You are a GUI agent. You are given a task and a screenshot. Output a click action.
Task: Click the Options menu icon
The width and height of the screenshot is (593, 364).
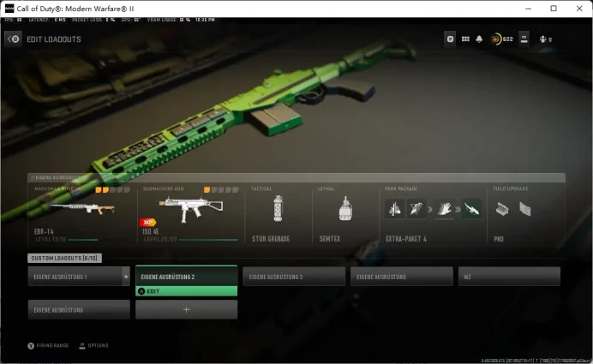(x=82, y=345)
